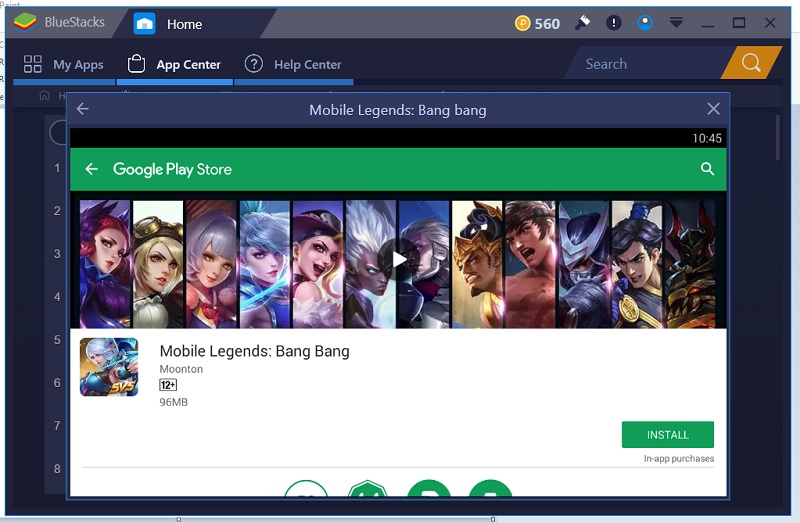The height and width of the screenshot is (523, 800).
Task: Close the Mobile Legends popup window
Action: pos(713,109)
